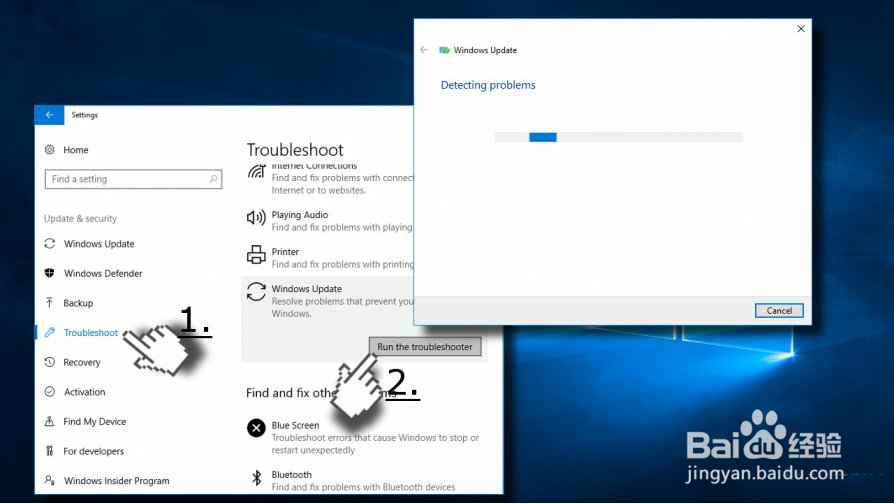Click the Playing Audio speaker icon
Screen dimensions: 894x504
pos(256,217)
